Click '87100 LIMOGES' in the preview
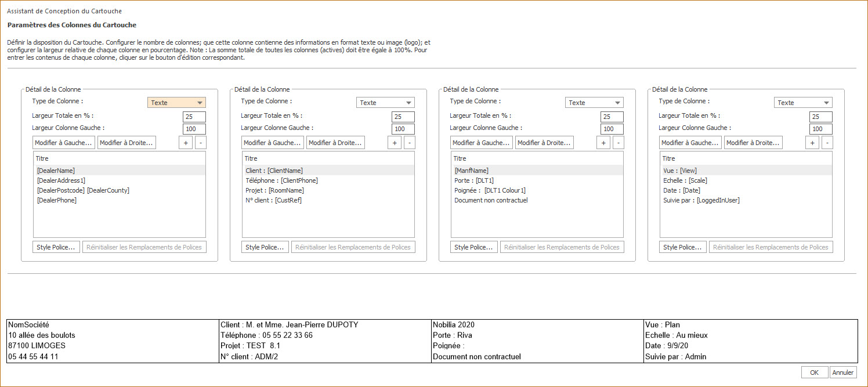The width and height of the screenshot is (868, 387). (x=37, y=346)
